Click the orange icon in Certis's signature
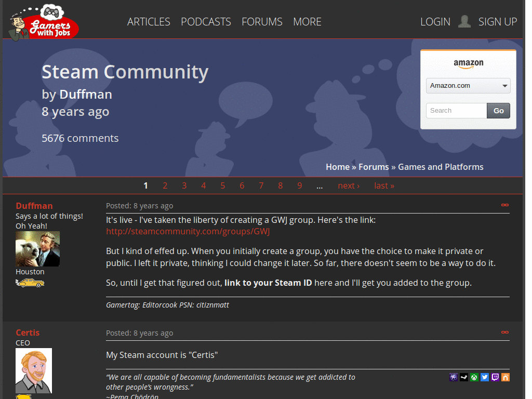 [505, 377]
